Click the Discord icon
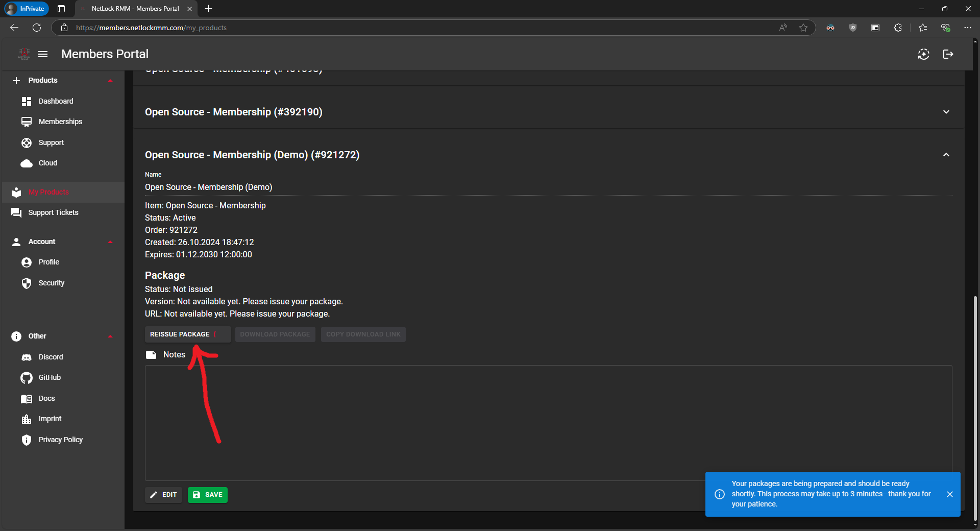Viewport: 980px width, 531px height. click(x=27, y=357)
